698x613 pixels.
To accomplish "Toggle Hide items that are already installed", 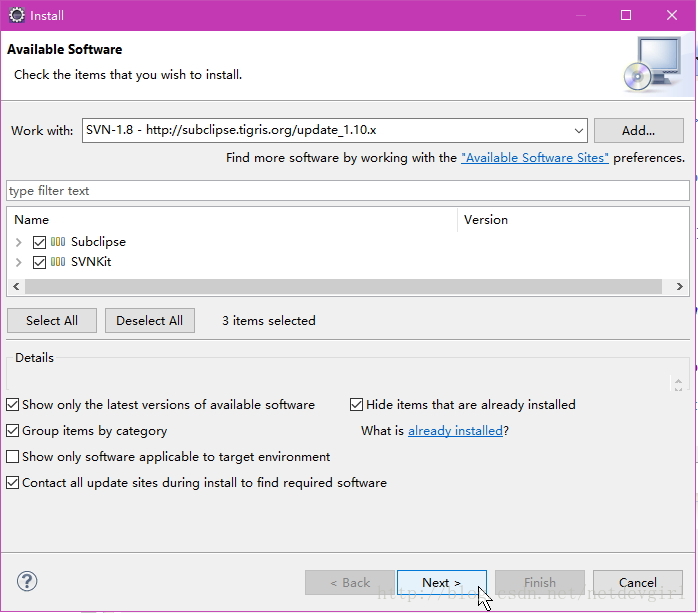I will tap(356, 405).
